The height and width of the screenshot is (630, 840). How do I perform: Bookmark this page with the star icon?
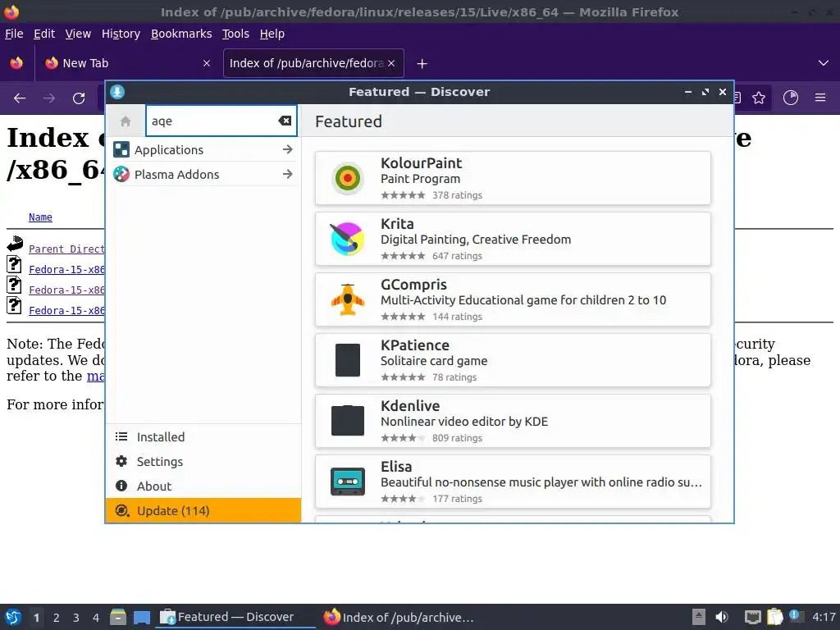(x=759, y=98)
